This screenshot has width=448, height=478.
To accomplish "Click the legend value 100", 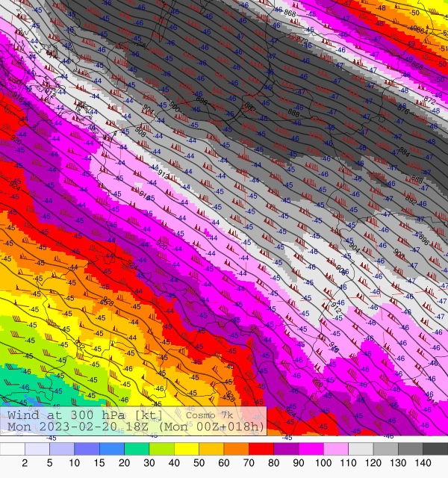I will click(x=323, y=463).
